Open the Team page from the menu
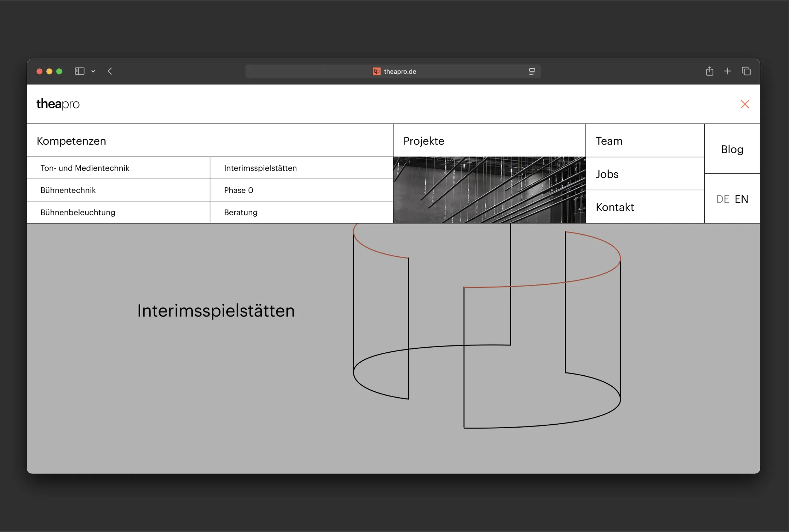Screen dimensions: 789x532 [609, 141]
